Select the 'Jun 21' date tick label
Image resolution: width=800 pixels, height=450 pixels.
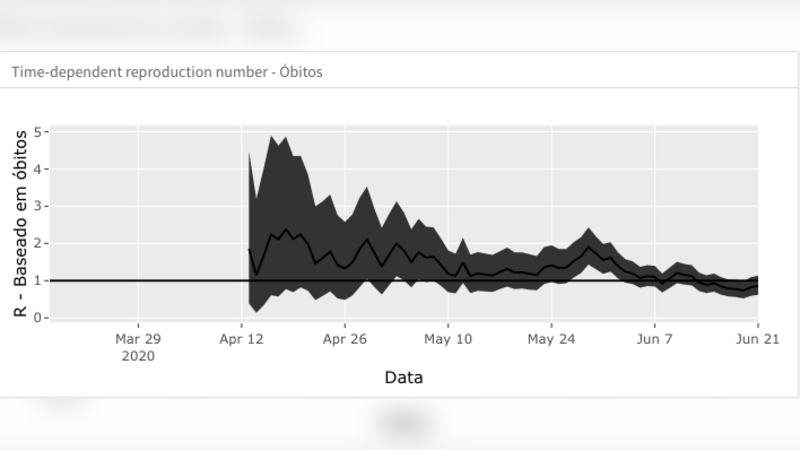(757, 339)
